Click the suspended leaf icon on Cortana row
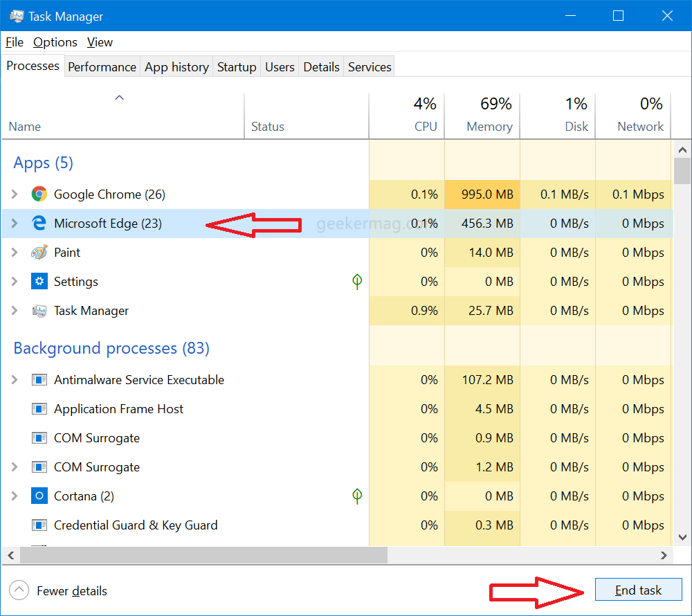 click(x=357, y=496)
